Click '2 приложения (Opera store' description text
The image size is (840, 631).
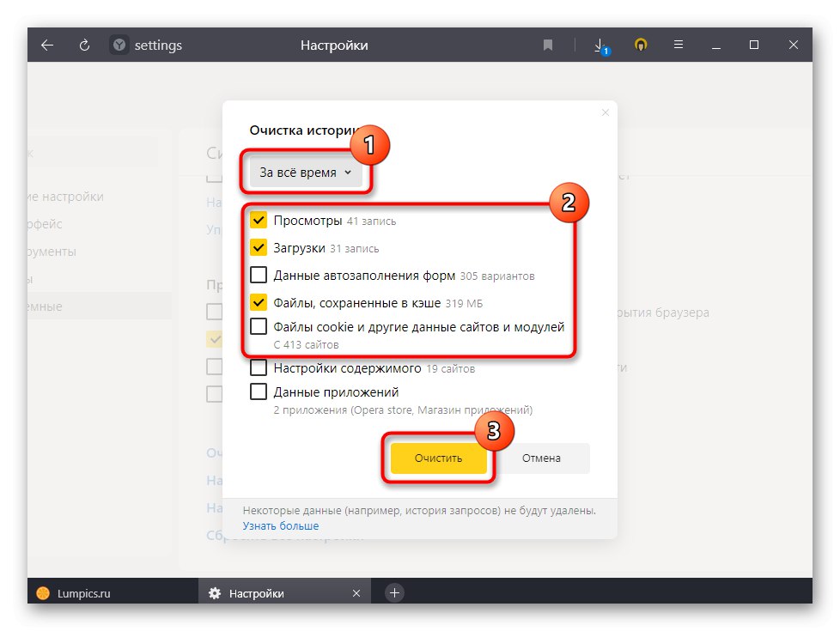[x=403, y=410]
